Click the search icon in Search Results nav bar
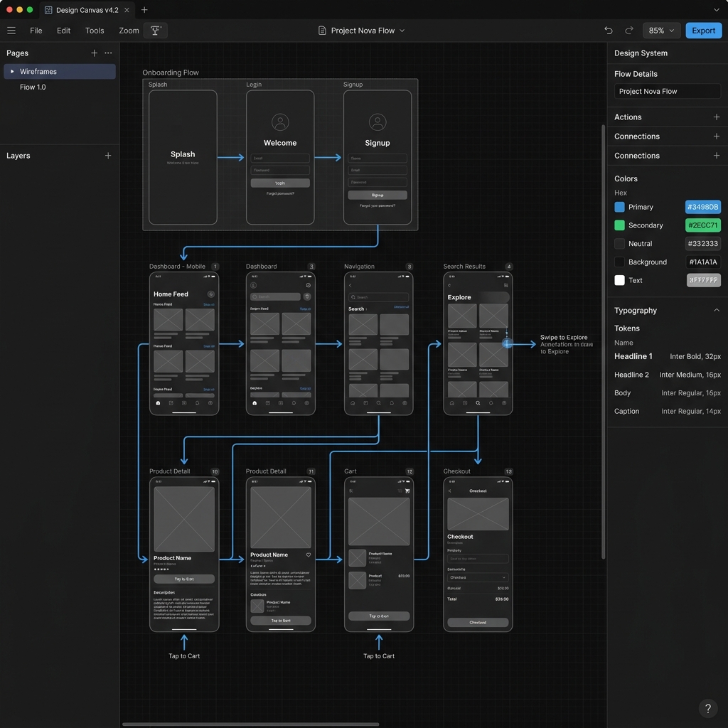This screenshot has height=728, width=728. pyautogui.click(x=478, y=403)
